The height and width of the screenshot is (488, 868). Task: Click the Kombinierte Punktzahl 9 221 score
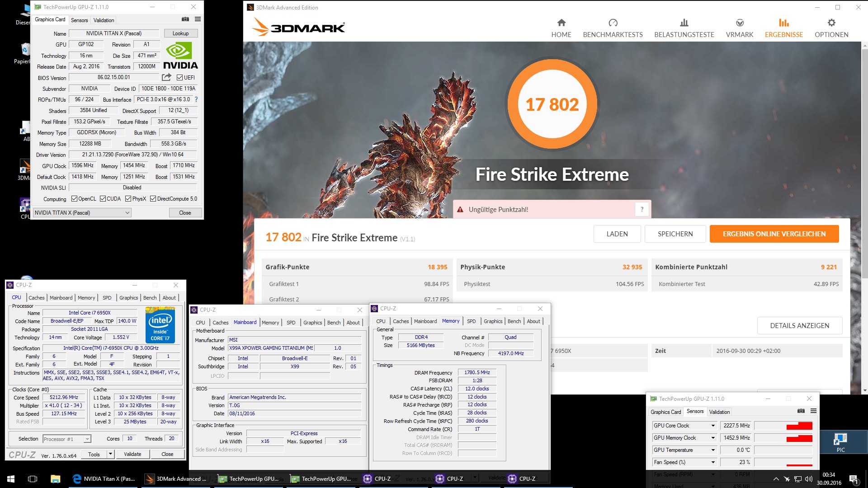pyautogui.click(x=829, y=267)
